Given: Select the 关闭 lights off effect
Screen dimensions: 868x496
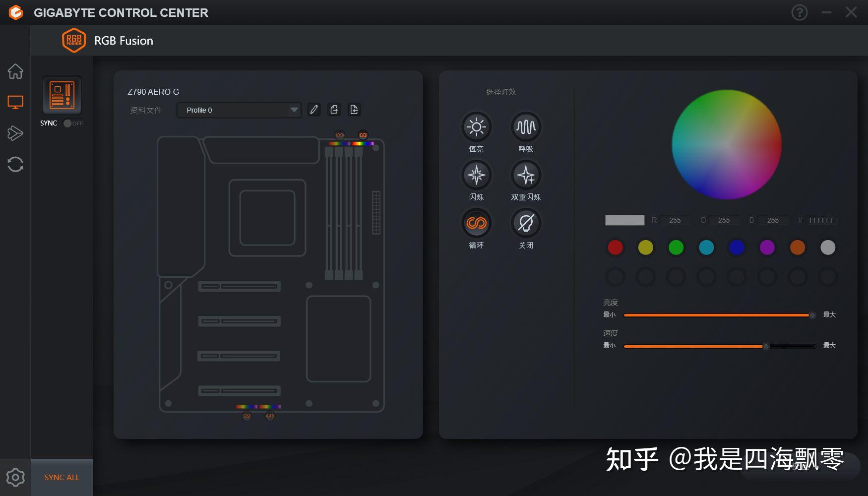Looking at the screenshot, I should tap(526, 223).
